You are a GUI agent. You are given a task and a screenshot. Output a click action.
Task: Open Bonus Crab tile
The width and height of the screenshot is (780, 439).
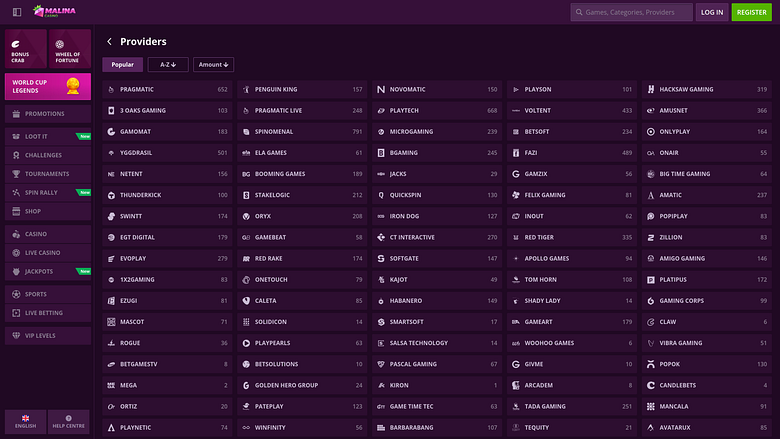pyautogui.click(x=26, y=48)
